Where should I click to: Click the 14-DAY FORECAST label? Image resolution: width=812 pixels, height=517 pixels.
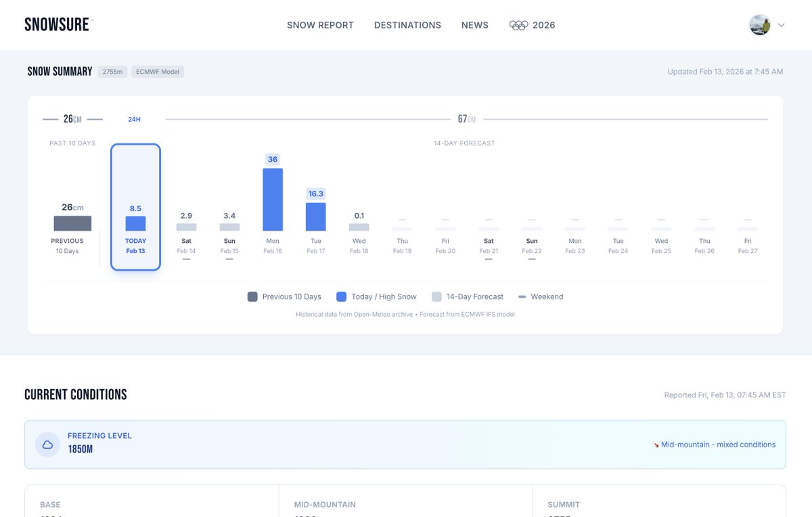click(464, 143)
